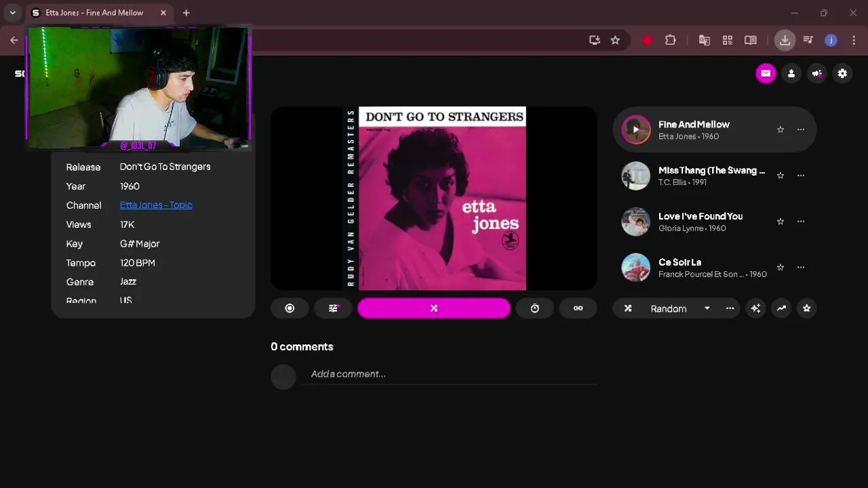Click the 120 BPM tempo value
Viewport: 868px width, 488px height.
[138, 263]
